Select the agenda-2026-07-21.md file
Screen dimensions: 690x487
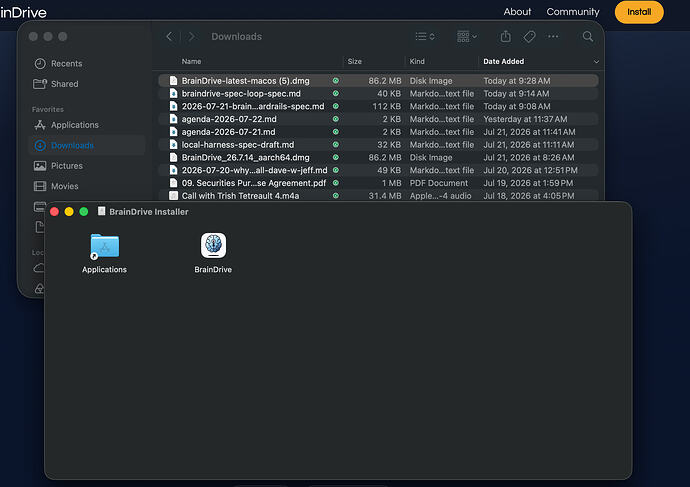click(x=378, y=132)
